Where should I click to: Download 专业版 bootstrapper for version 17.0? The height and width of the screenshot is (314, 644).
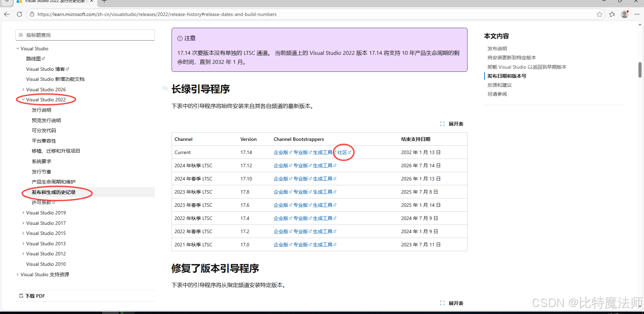click(303, 245)
